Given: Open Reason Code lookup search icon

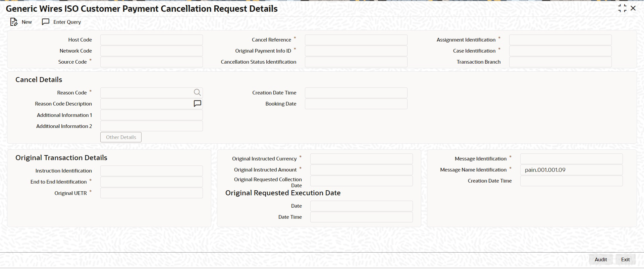Looking at the screenshot, I should click(197, 92).
